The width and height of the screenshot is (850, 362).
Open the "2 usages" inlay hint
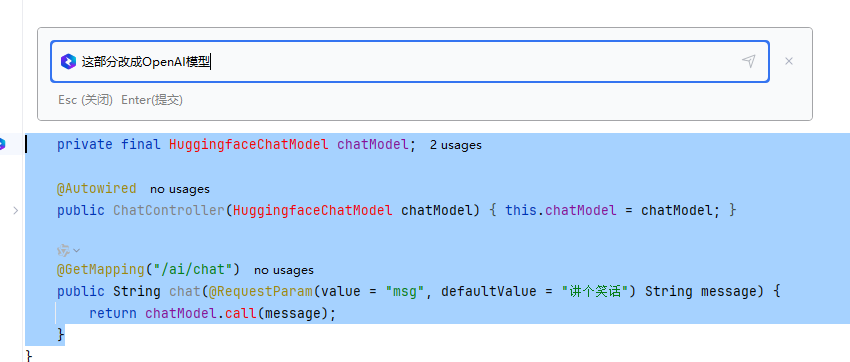point(456,145)
